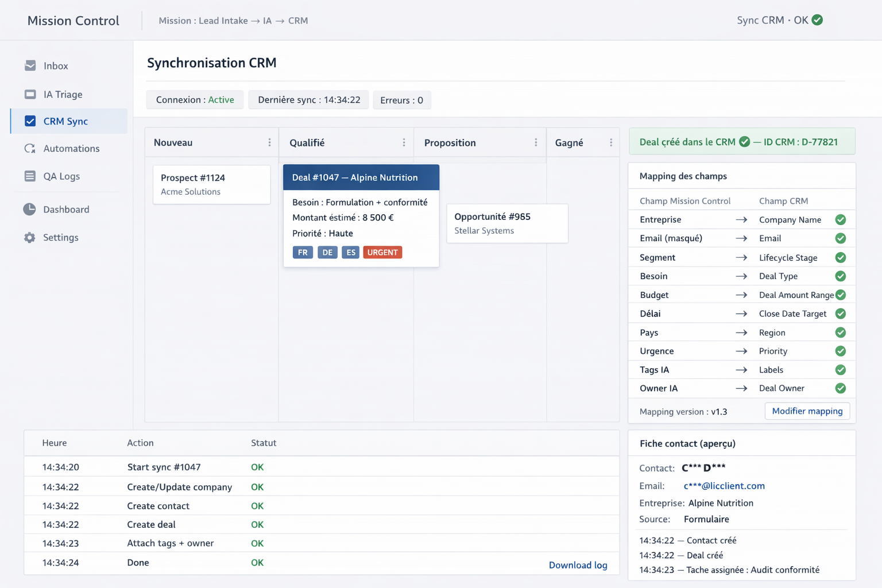The width and height of the screenshot is (882, 588).
Task: Open the Qualifié column options menu
Action: [x=404, y=142]
